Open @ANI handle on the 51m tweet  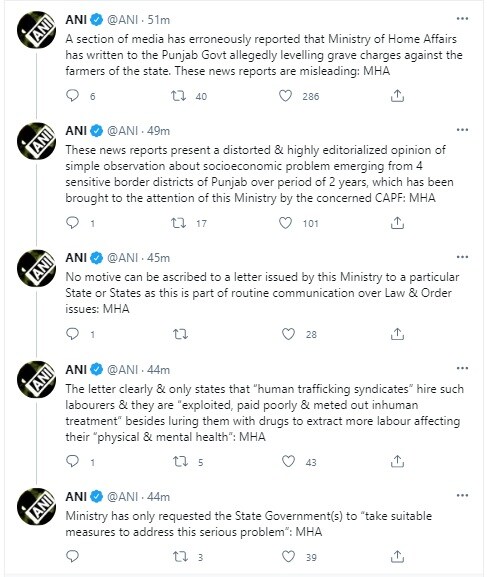click(x=123, y=20)
